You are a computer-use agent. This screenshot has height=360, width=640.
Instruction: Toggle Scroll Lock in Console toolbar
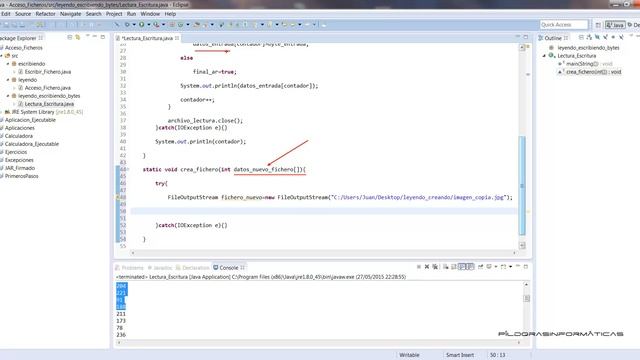pos(453,267)
